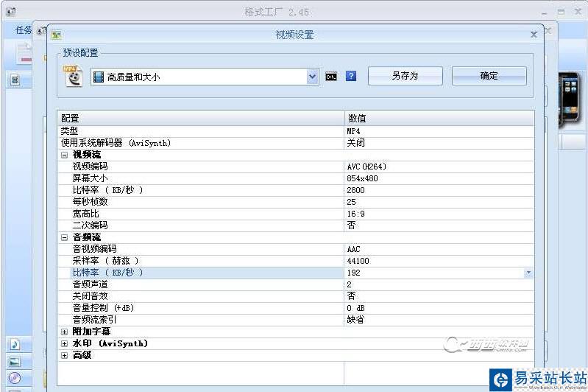
Task: Open picture category icon in main window sidebar
Action: (15, 362)
